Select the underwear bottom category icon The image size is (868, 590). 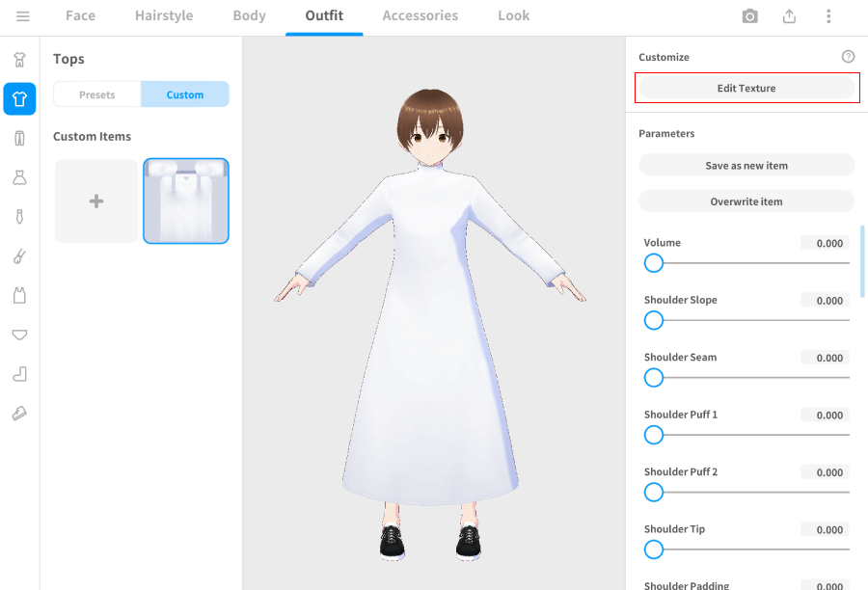click(19, 335)
